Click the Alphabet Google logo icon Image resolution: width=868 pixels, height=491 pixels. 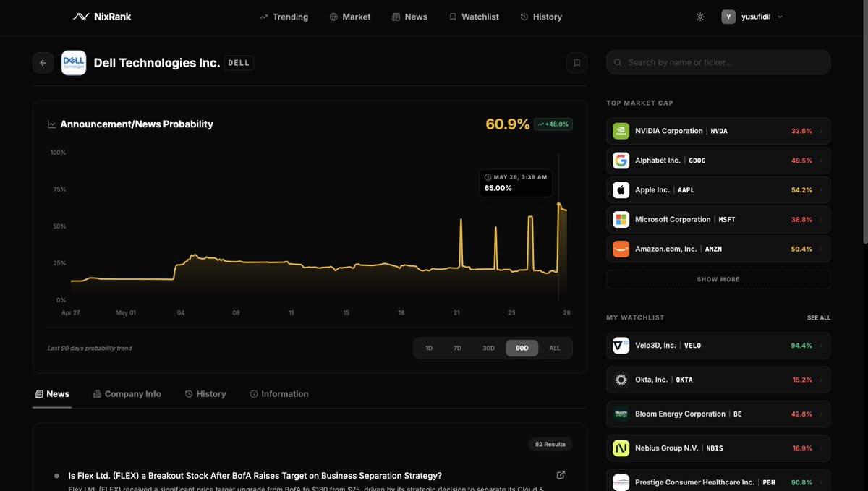coord(621,161)
